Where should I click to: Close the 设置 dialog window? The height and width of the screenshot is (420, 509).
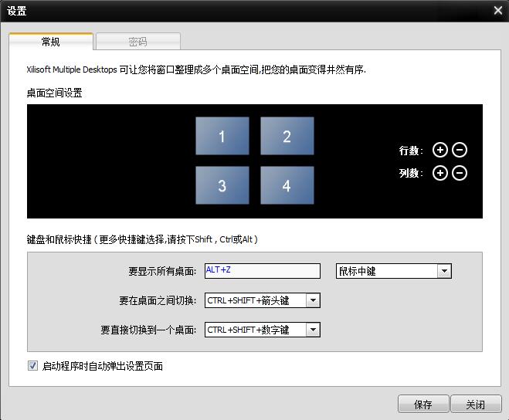click(497, 10)
